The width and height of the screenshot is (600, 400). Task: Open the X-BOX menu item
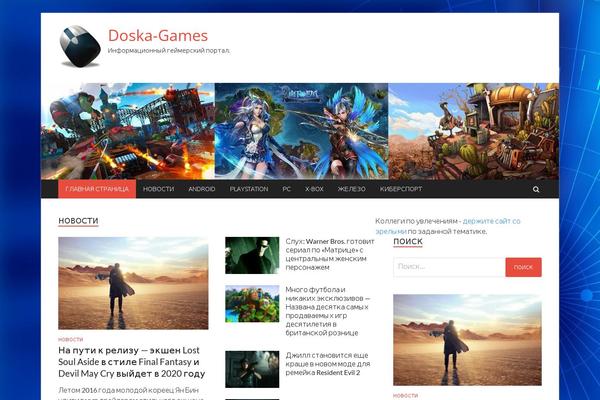pyautogui.click(x=314, y=189)
